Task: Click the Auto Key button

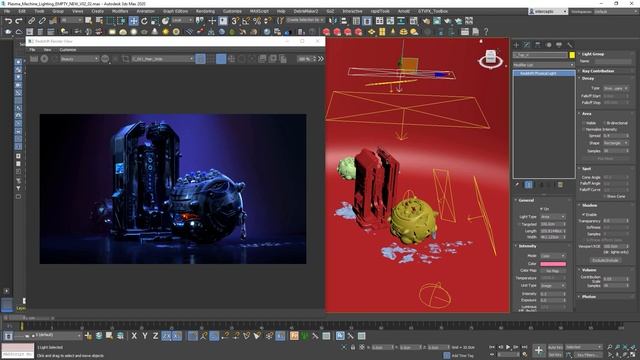Action: [555, 347]
